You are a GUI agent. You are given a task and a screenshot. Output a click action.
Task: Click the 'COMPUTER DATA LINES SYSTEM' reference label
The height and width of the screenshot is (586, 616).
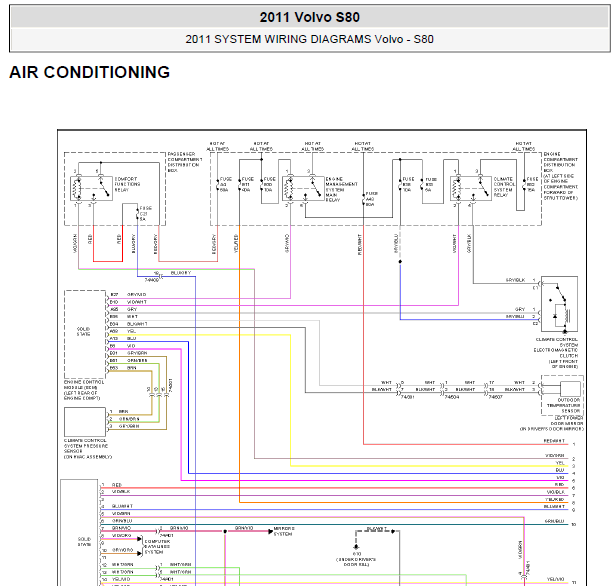click(157, 547)
